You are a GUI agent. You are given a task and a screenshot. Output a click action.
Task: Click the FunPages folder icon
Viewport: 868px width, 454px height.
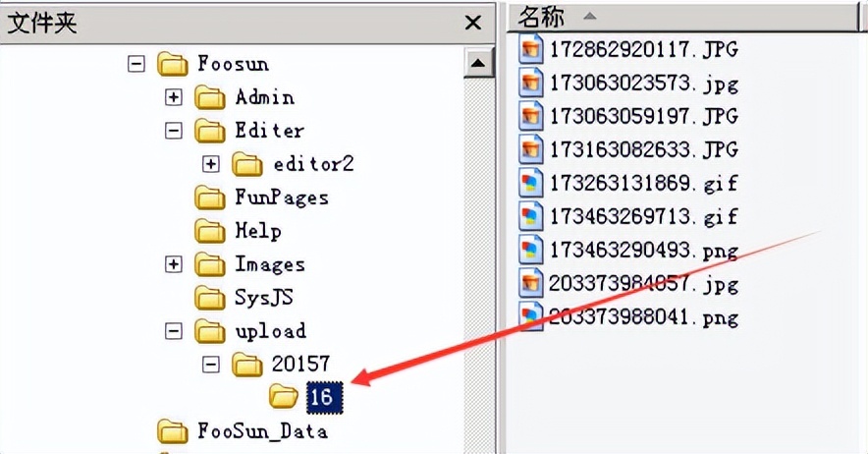210,198
